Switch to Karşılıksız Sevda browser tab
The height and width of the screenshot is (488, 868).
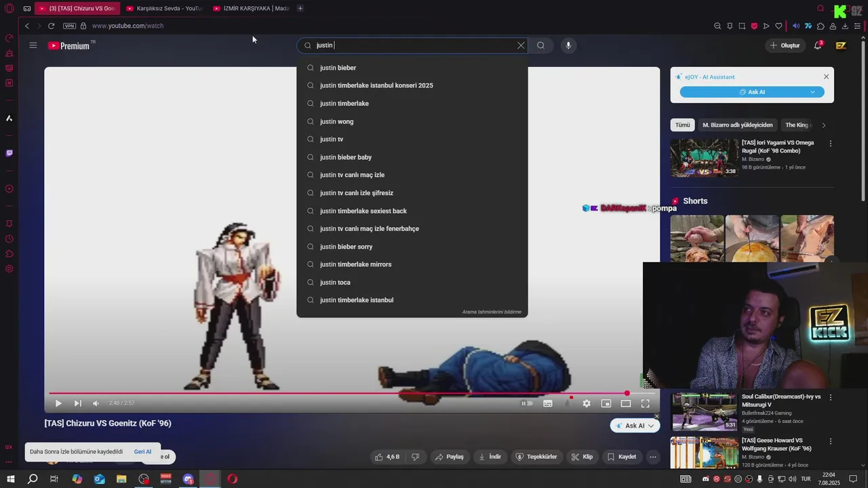pyautogui.click(x=164, y=8)
